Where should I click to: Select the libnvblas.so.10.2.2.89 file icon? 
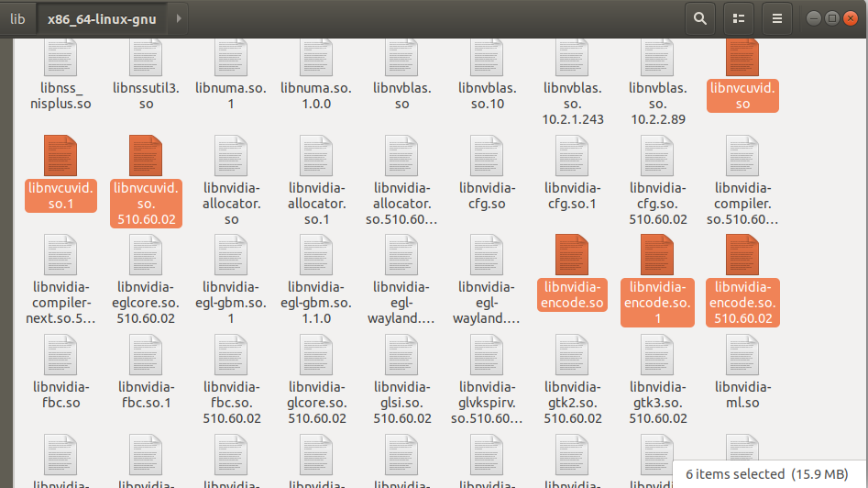pyautogui.click(x=657, y=57)
